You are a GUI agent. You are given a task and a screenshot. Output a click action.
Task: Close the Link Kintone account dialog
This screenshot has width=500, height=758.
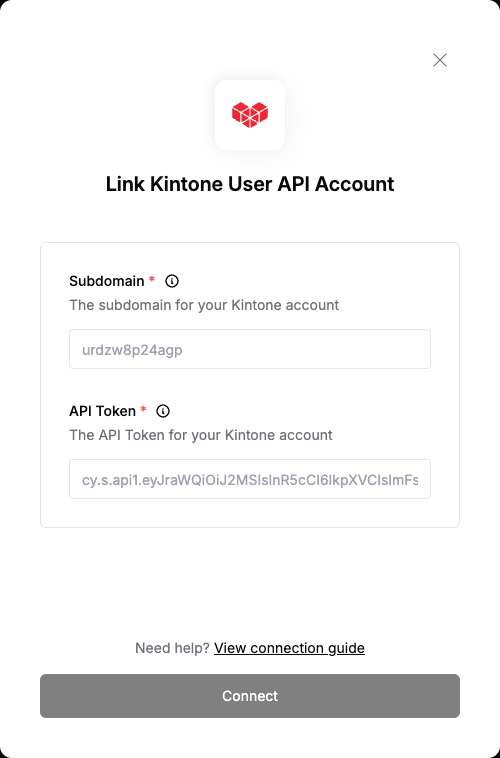[x=440, y=60]
